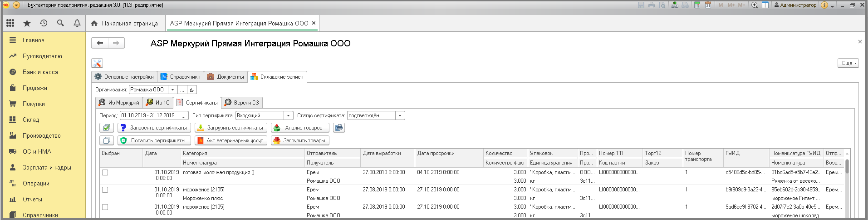Screen dimensions: 868x220
Task: Open Производство section
Action: (44, 135)
